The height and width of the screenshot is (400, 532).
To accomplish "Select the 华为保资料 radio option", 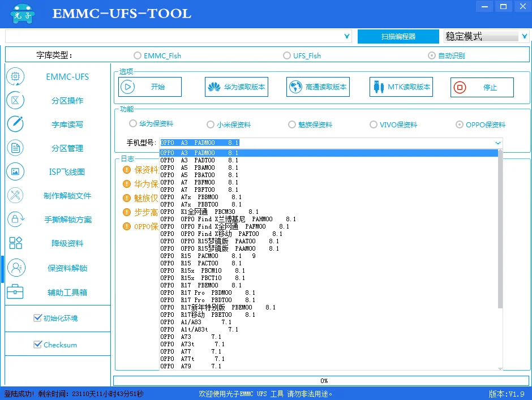I will point(133,124).
